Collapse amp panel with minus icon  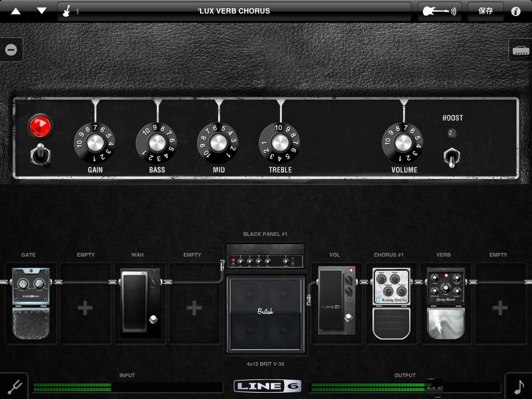[11, 50]
